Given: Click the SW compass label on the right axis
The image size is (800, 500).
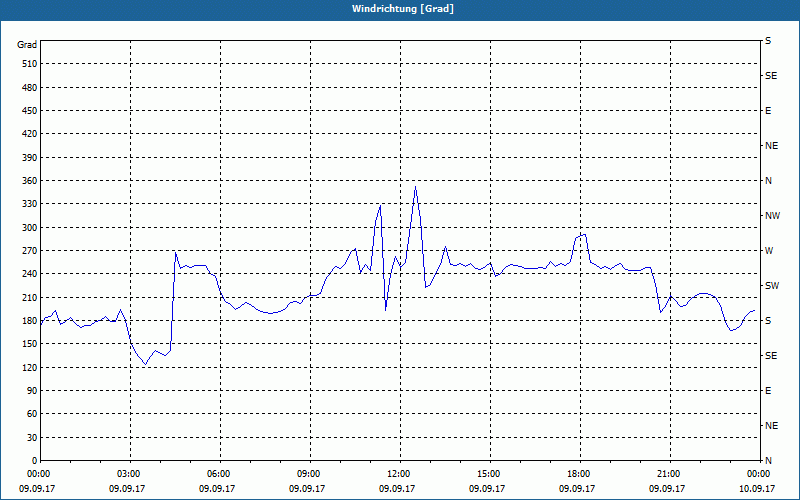Looking at the screenshot, I should 772,286.
